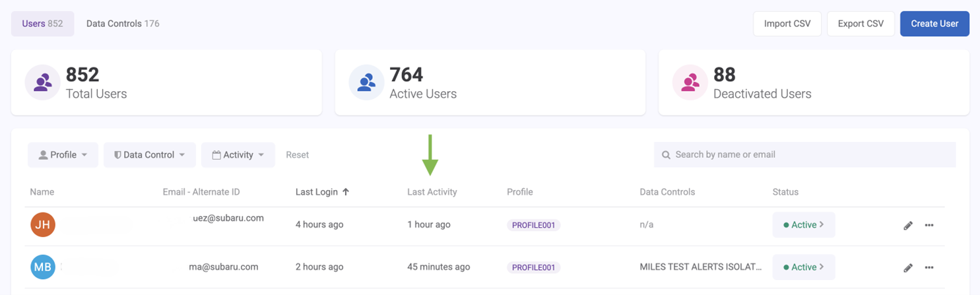The height and width of the screenshot is (295, 980).
Task: Click the Total Users purple icon
Action: (42, 82)
